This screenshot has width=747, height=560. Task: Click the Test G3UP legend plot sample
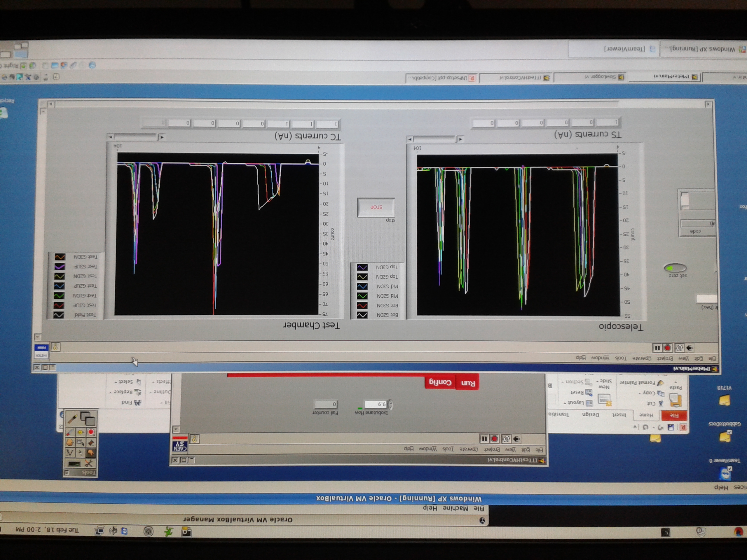pos(60,266)
